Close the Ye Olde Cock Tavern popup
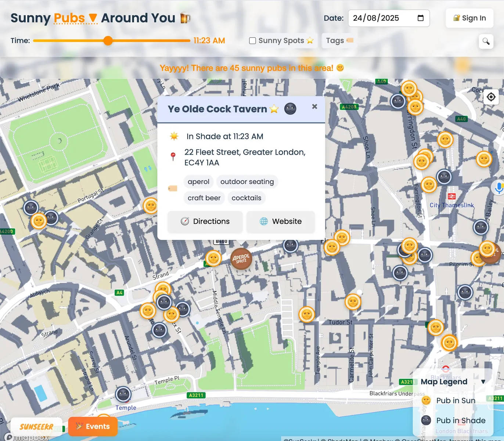Viewport: 504px width, 441px height. 314,107
